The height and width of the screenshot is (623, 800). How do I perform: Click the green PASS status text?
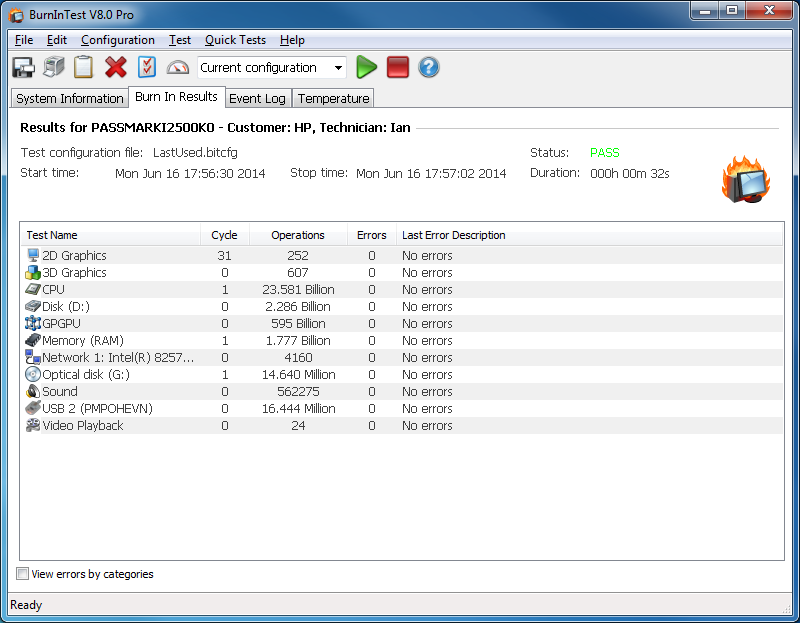pos(605,153)
